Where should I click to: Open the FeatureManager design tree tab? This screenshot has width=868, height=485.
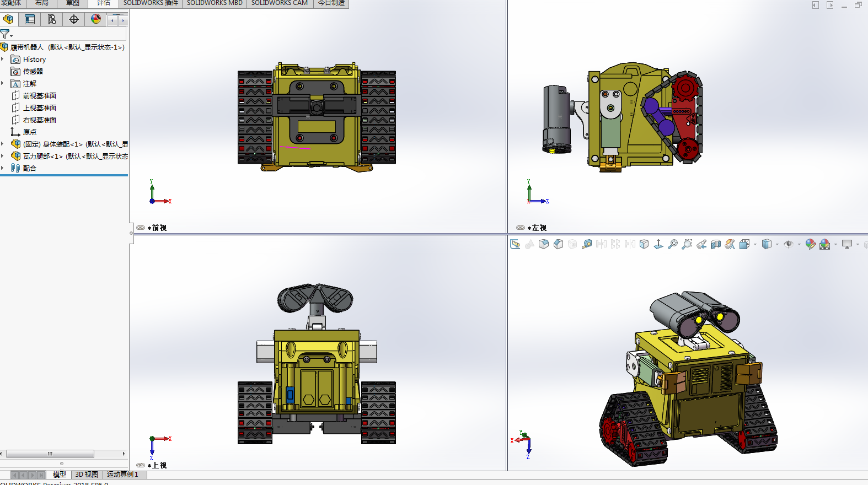(8, 19)
